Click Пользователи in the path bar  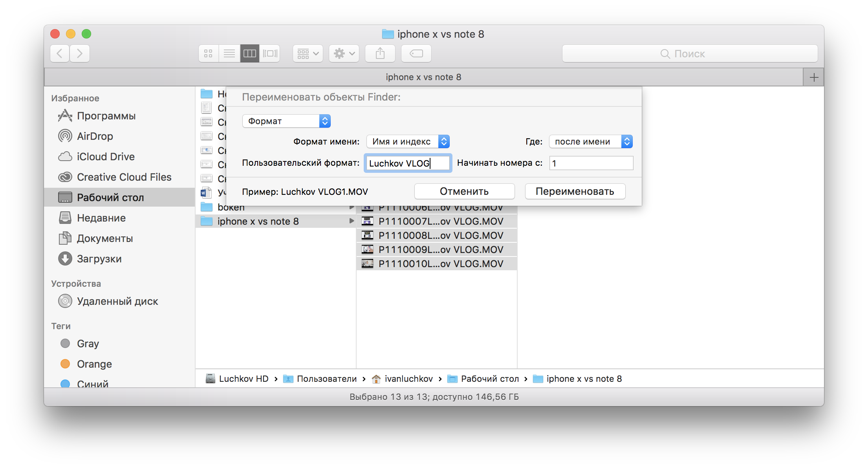(x=320, y=379)
